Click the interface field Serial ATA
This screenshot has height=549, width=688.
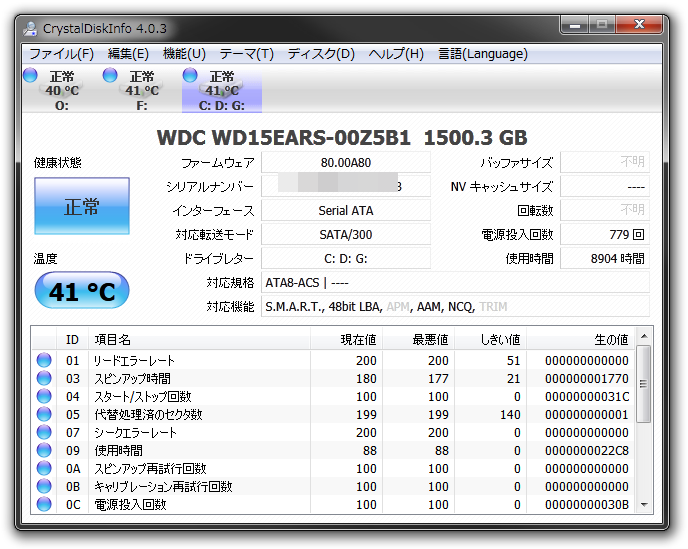point(346,211)
